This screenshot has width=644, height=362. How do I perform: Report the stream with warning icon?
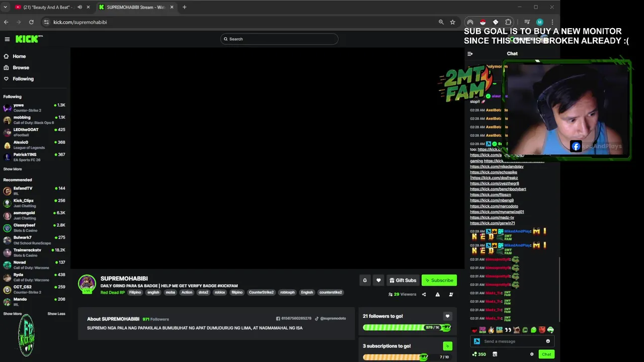(x=437, y=295)
